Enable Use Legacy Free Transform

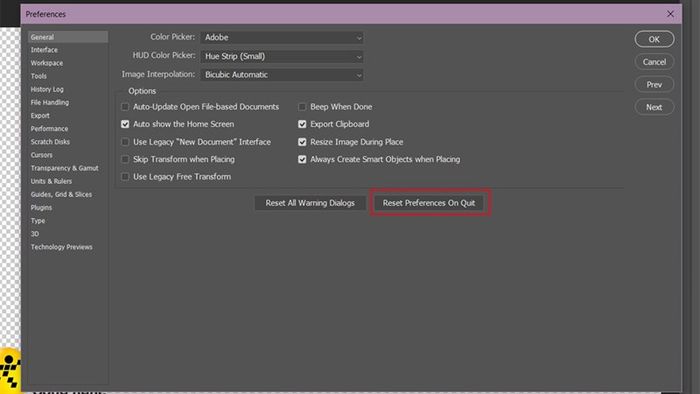[125, 177]
